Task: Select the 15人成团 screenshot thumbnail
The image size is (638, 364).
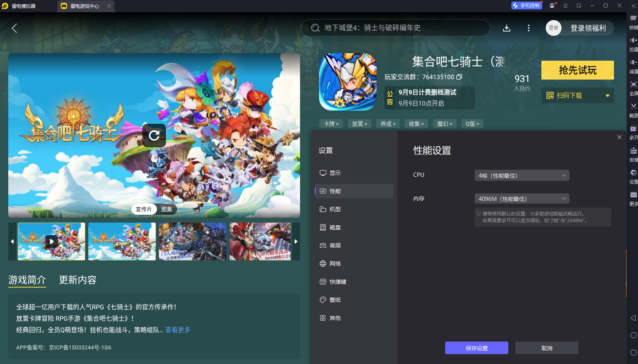Action: coord(192,241)
